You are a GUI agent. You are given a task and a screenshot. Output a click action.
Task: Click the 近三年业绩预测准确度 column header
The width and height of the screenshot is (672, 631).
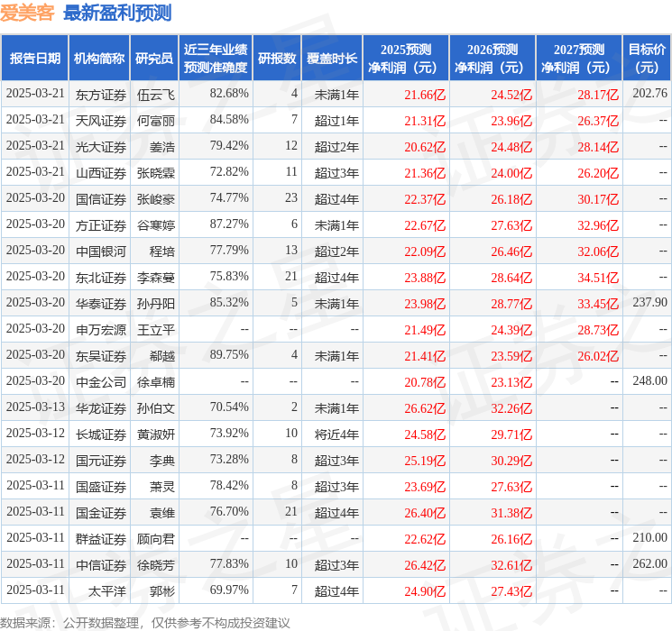click(x=216, y=59)
